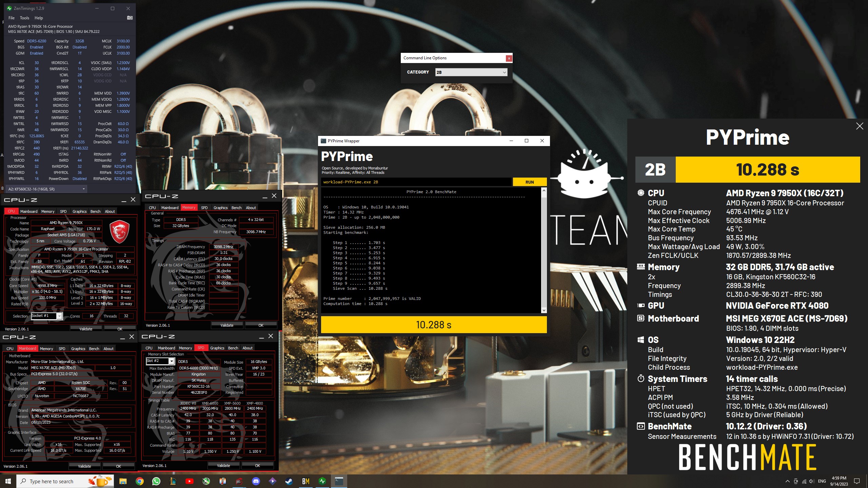Viewport: 868px width, 488px height.
Task: Show hidden system tray icons
Action: (787, 481)
